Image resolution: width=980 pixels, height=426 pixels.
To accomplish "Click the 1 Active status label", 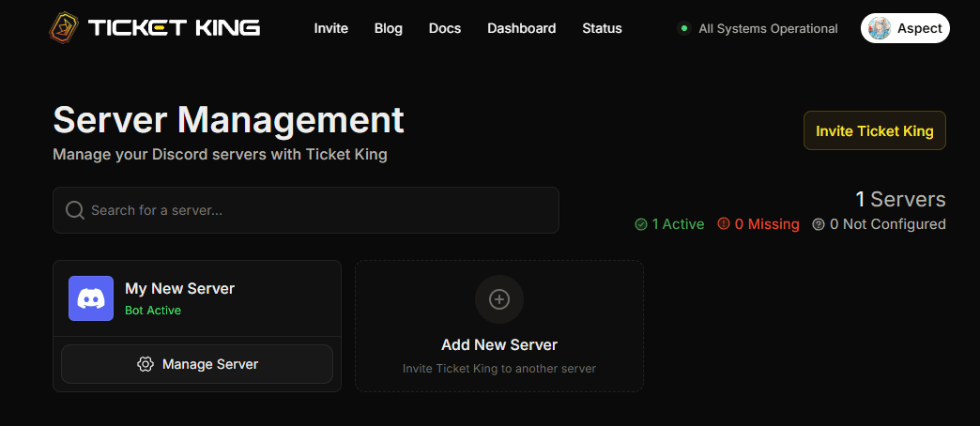I will pyautogui.click(x=678, y=224).
